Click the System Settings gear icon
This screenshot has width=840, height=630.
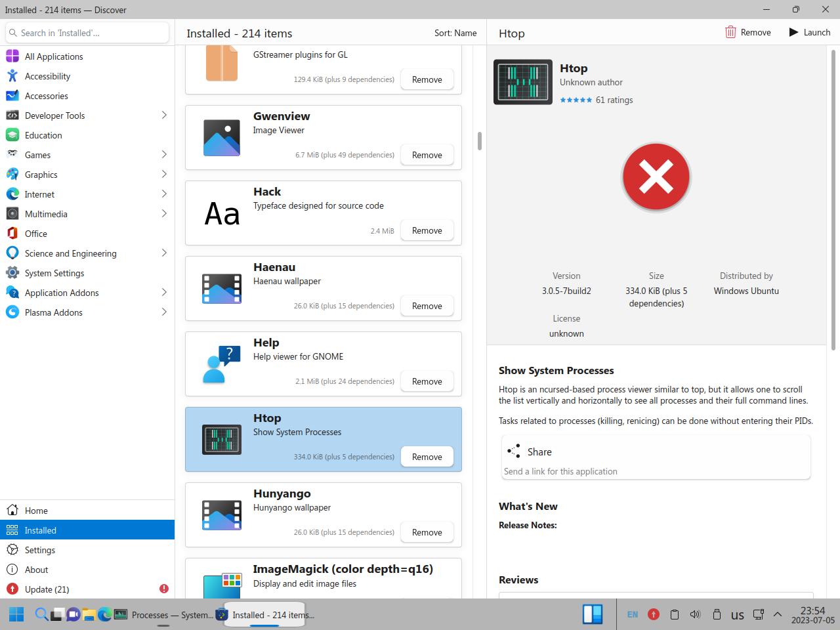click(12, 273)
